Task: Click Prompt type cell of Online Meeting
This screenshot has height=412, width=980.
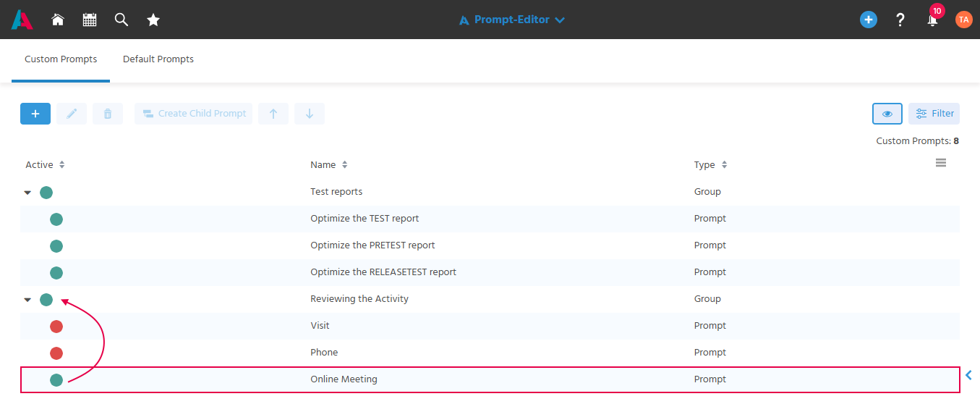Action: click(x=710, y=379)
